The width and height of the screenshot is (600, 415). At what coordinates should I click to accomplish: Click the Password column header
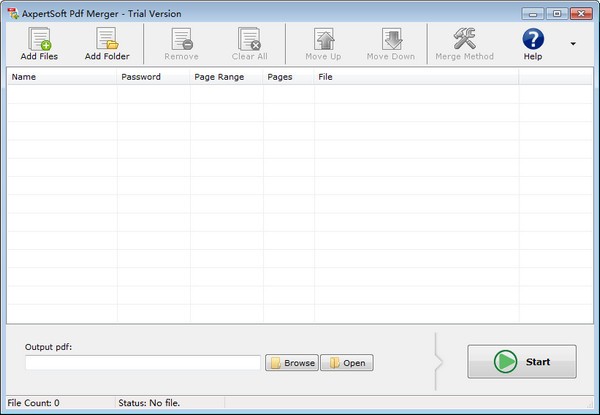point(153,77)
